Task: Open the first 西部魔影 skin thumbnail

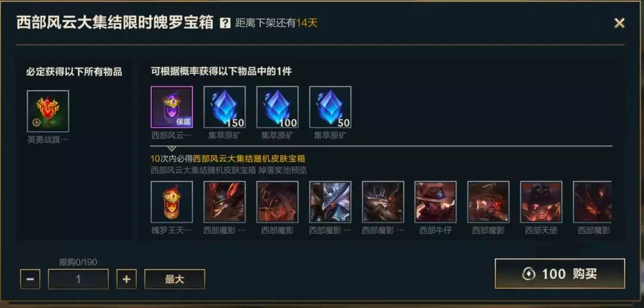Action: [225, 202]
